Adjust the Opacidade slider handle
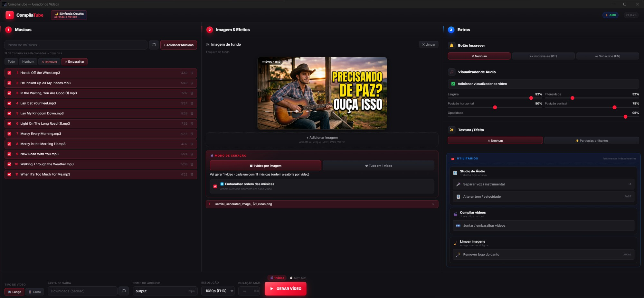This screenshot has height=298, width=644. [625, 117]
